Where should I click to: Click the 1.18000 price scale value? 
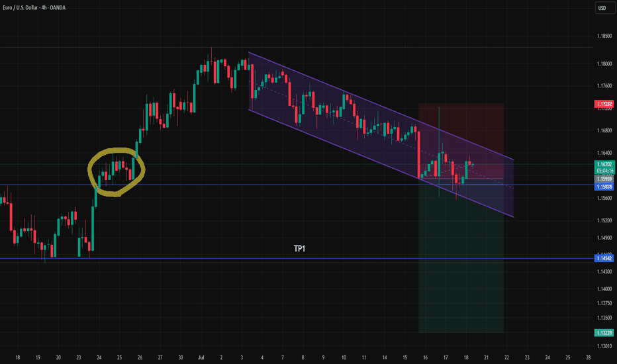tap(604, 64)
